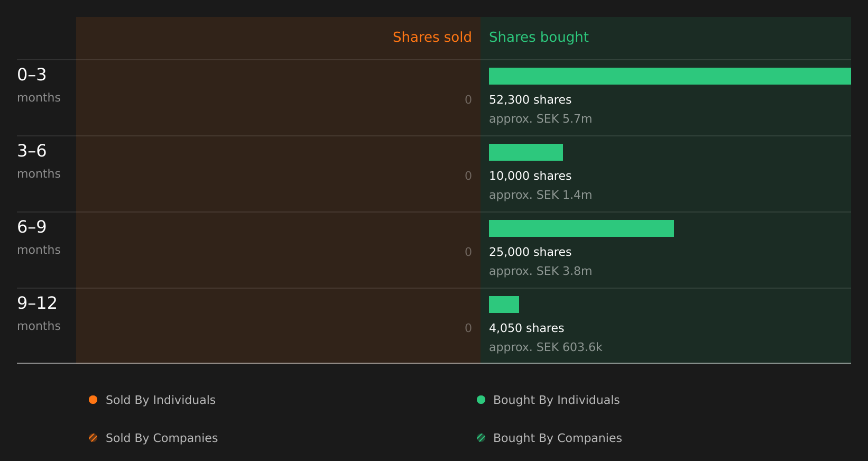
Task: Select the Bought By Individuals legend label
Action: 556,400
